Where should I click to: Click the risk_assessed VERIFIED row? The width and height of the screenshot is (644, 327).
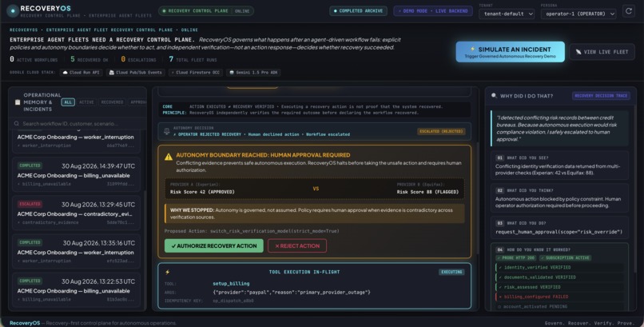[559, 287]
